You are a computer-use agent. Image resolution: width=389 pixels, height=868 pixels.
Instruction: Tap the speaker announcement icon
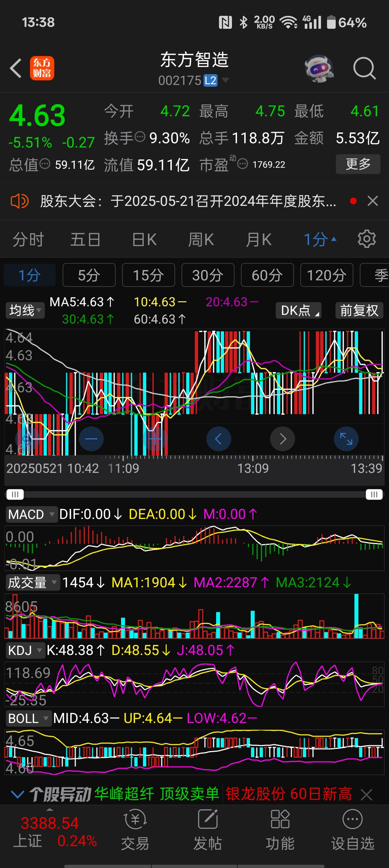click(19, 201)
